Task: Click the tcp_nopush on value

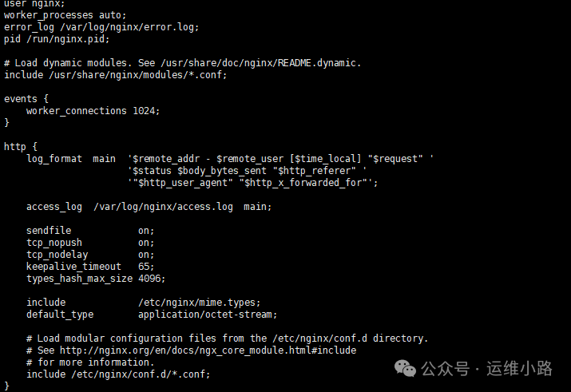Action: coord(146,243)
